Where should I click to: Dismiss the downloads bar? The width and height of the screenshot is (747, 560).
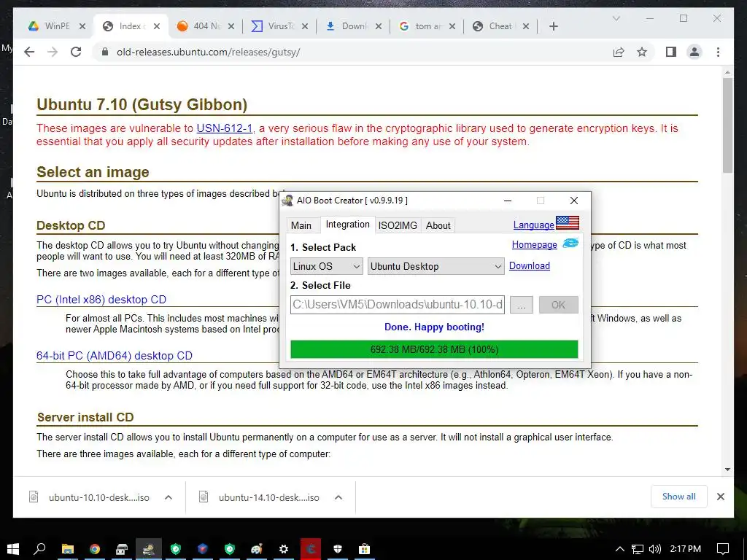coord(720,497)
